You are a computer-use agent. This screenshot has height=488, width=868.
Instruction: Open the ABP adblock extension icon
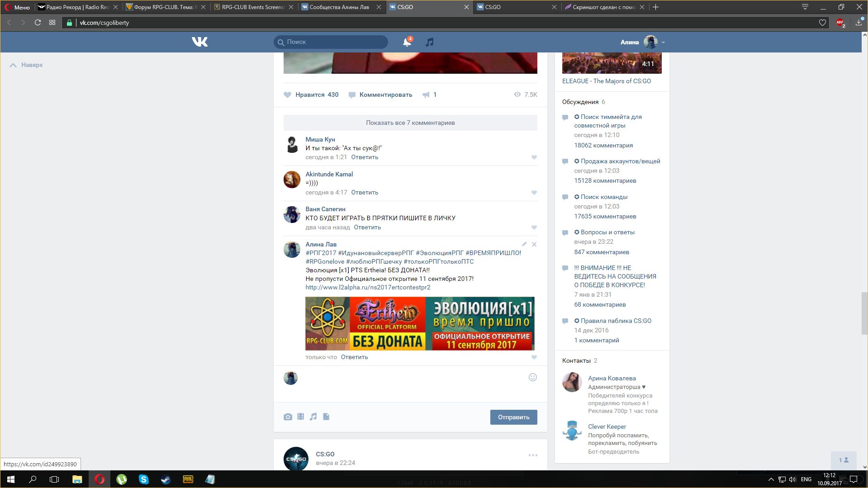(840, 23)
